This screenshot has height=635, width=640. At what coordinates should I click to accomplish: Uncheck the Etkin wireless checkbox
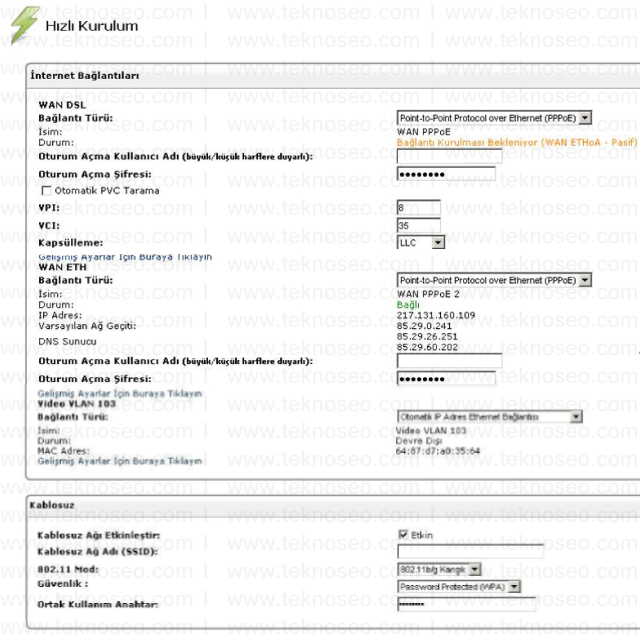point(403,535)
